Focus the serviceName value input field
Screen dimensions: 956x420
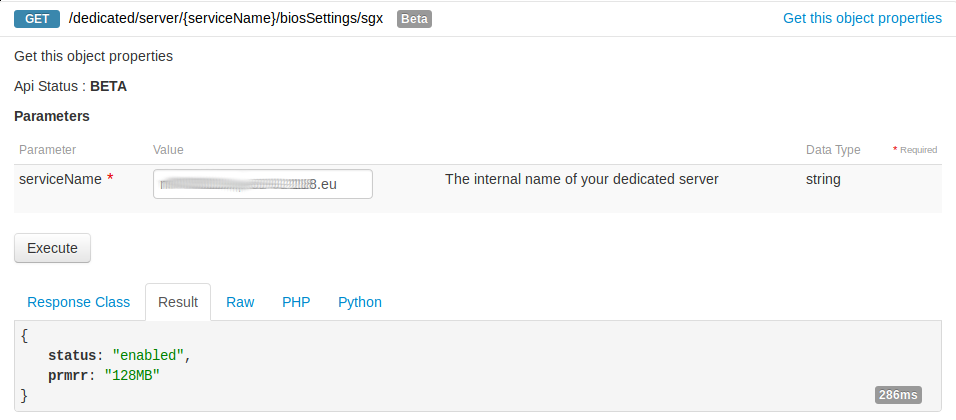262,184
